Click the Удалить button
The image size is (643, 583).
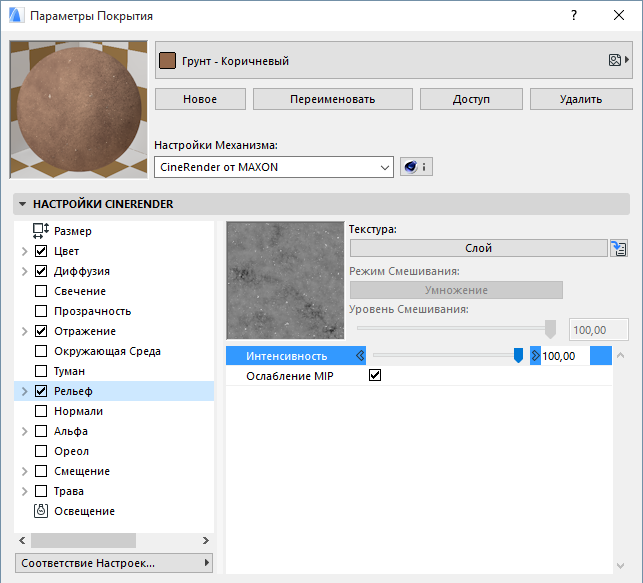(x=580, y=99)
